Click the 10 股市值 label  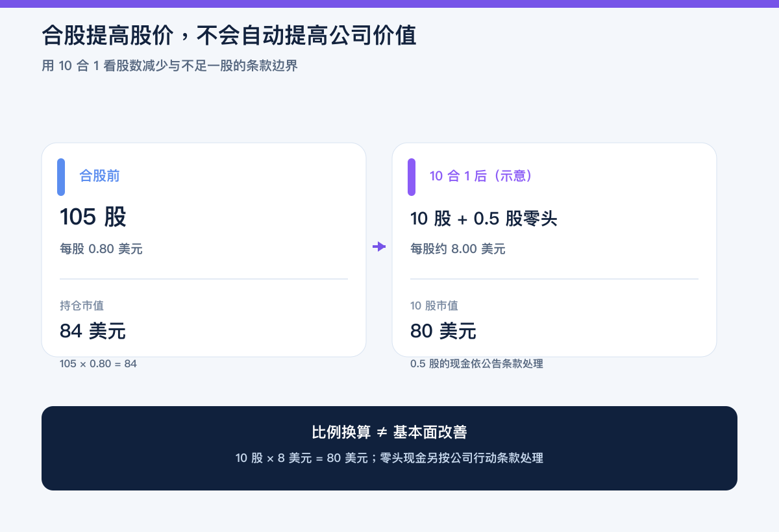click(x=434, y=306)
